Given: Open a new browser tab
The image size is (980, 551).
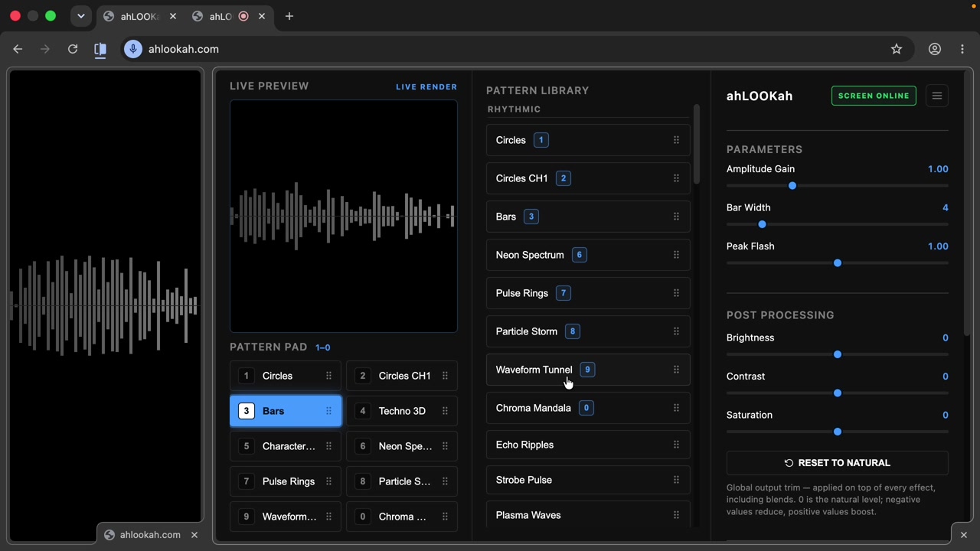Looking at the screenshot, I should click(x=289, y=16).
